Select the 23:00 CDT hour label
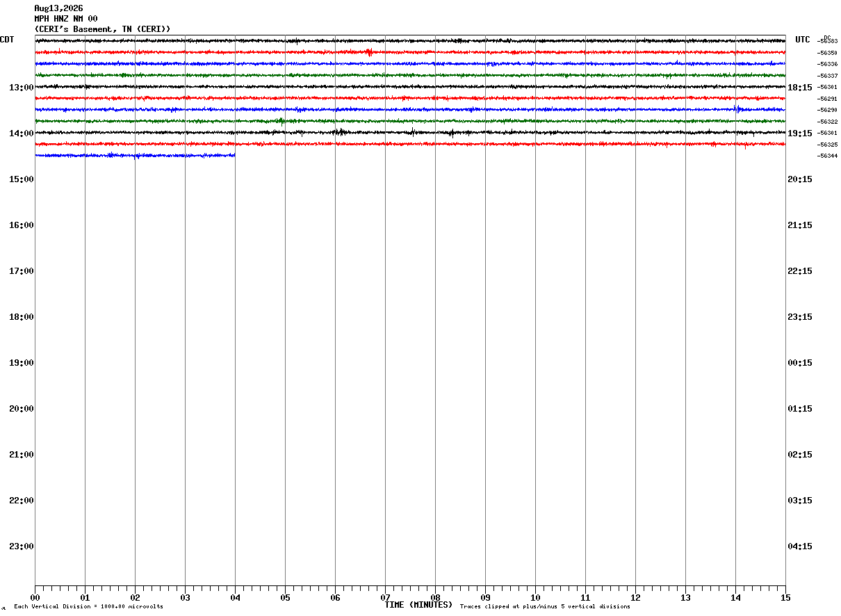 (x=22, y=546)
